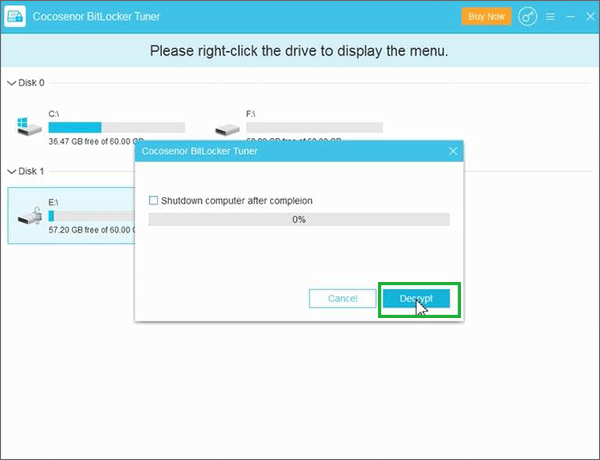600x460 pixels.
Task: Close the BitLocker Tuner dialog
Action: [453, 151]
